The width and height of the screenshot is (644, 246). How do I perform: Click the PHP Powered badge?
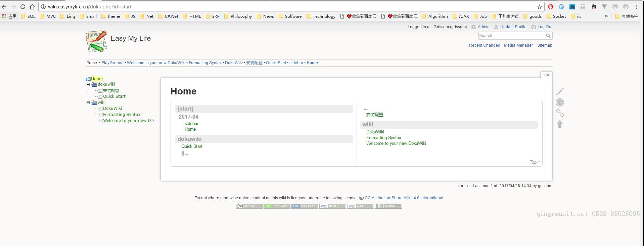tap(305, 206)
